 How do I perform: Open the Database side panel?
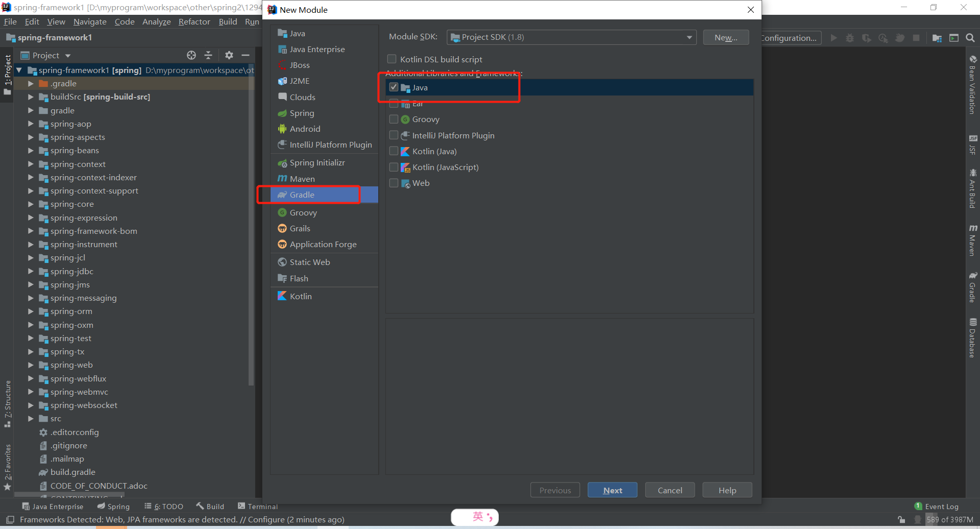[x=973, y=338]
